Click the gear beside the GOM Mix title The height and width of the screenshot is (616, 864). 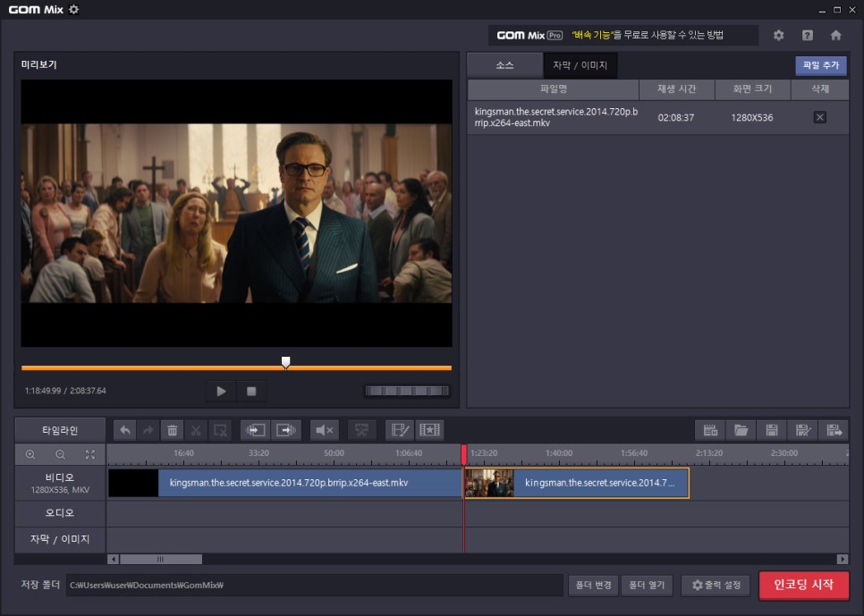[x=74, y=9]
